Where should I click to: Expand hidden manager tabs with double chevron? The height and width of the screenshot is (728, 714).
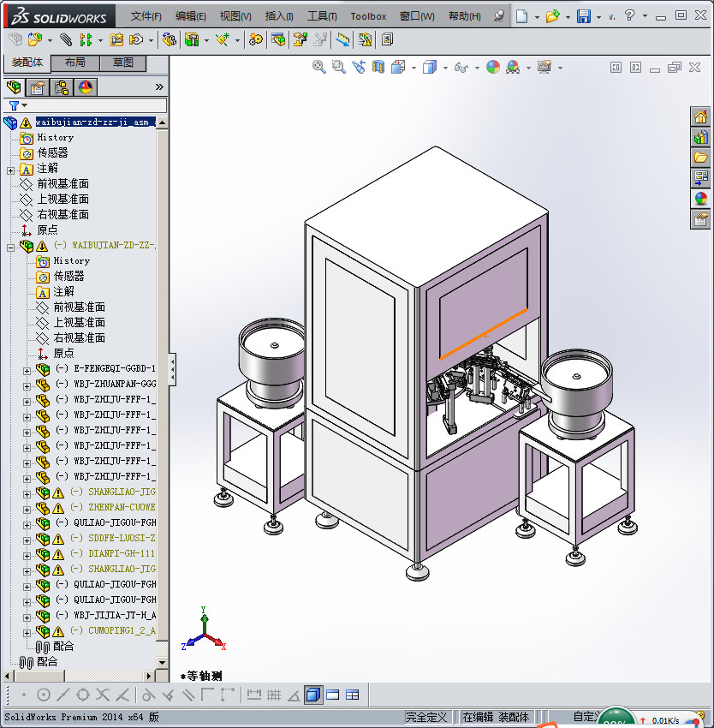click(x=159, y=87)
